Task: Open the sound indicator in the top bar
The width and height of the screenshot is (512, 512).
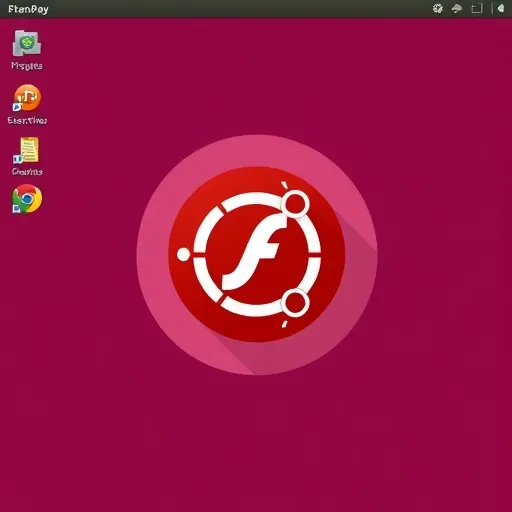Action: [501, 8]
